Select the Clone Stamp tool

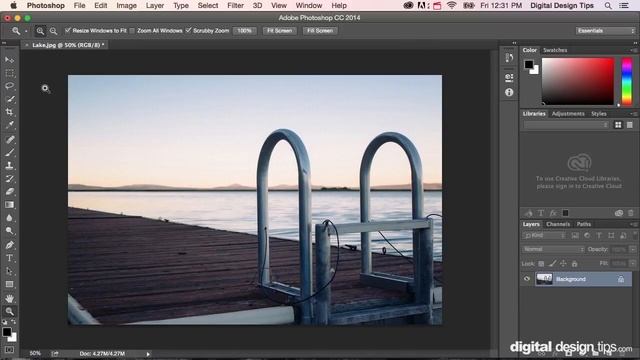9,166
